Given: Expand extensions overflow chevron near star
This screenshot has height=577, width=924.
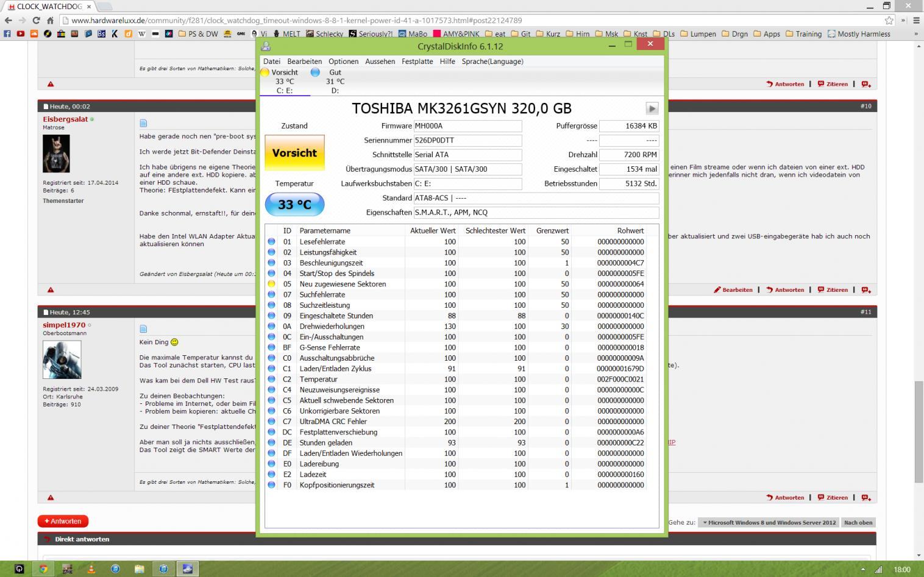Looking at the screenshot, I should coord(903,20).
